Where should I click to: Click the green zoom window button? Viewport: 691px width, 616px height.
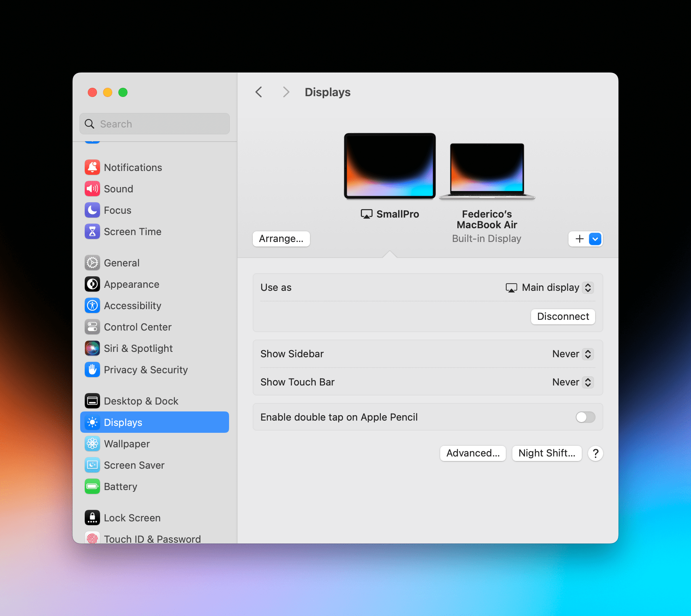click(123, 92)
